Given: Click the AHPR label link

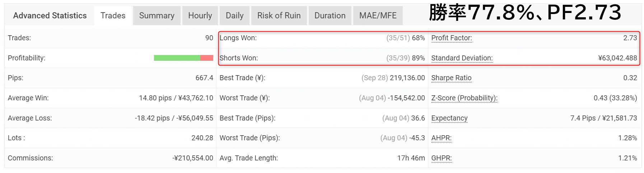Looking at the screenshot, I should (441, 138).
